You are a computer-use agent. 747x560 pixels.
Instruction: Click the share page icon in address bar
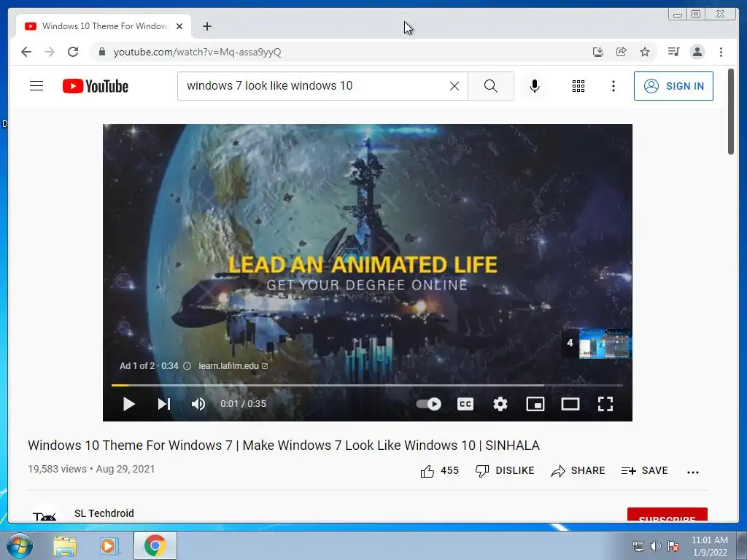[x=622, y=52]
